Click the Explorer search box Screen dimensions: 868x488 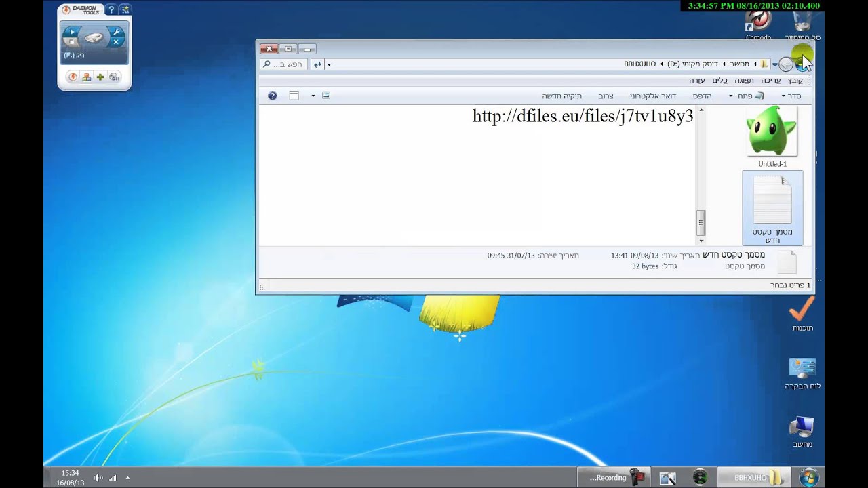tap(283, 64)
